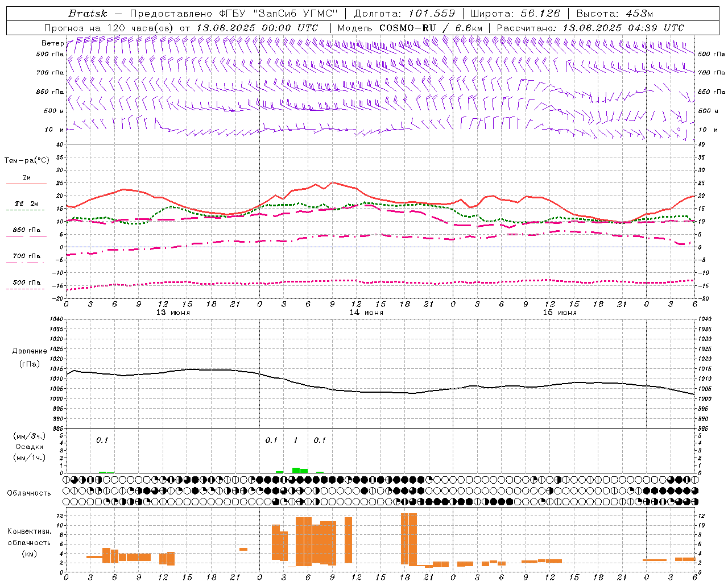Click the small orange bar near 21h on 13 июня

coord(243,549)
